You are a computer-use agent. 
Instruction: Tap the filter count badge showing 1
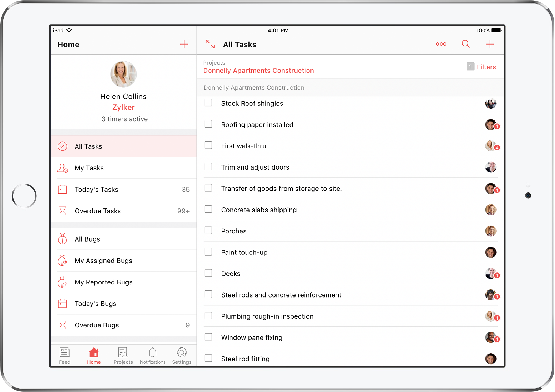pos(471,67)
